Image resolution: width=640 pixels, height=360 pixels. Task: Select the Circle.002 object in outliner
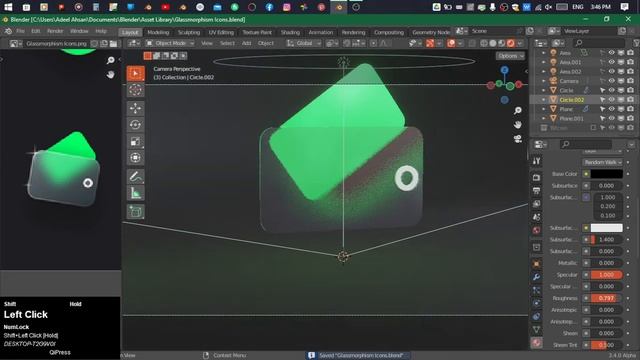click(x=571, y=100)
